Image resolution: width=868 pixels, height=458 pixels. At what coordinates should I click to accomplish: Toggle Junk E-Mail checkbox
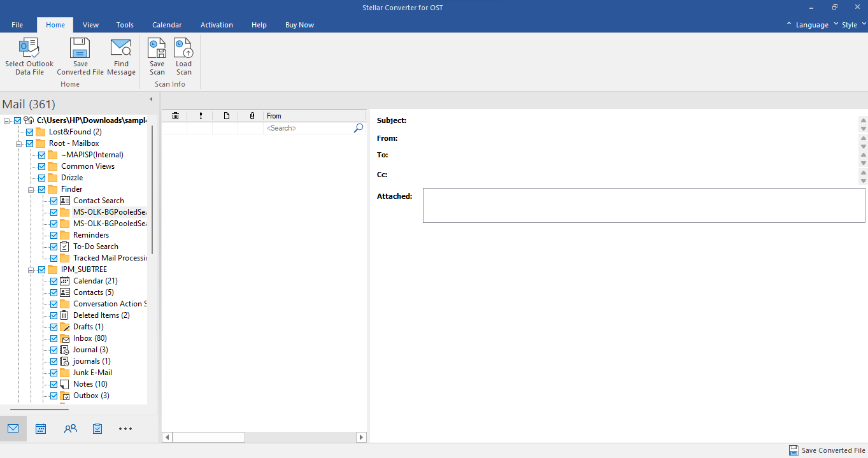click(53, 373)
